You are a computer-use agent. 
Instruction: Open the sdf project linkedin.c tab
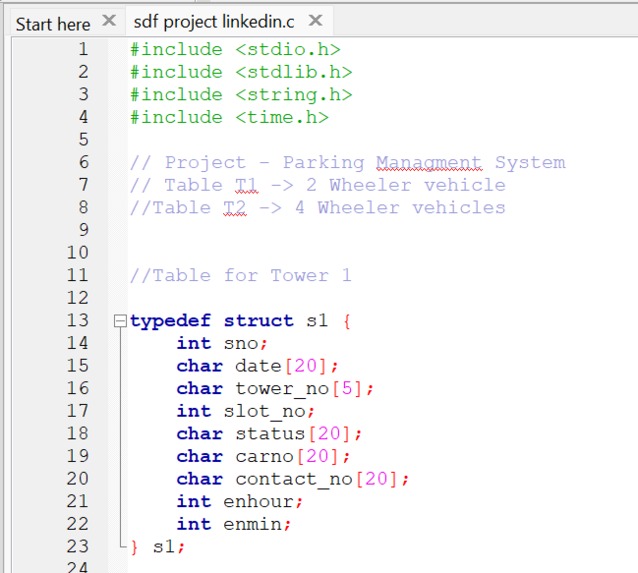click(214, 22)
